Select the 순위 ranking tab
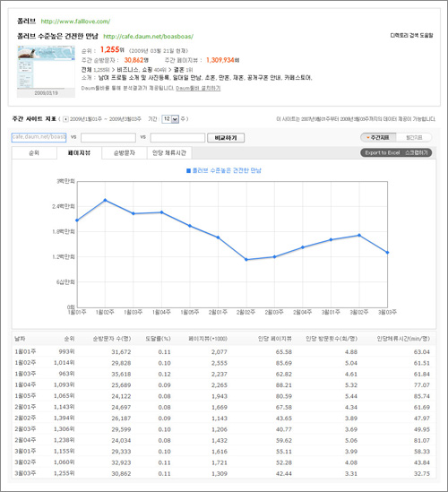The image size is (448, 492). (34, 153)
